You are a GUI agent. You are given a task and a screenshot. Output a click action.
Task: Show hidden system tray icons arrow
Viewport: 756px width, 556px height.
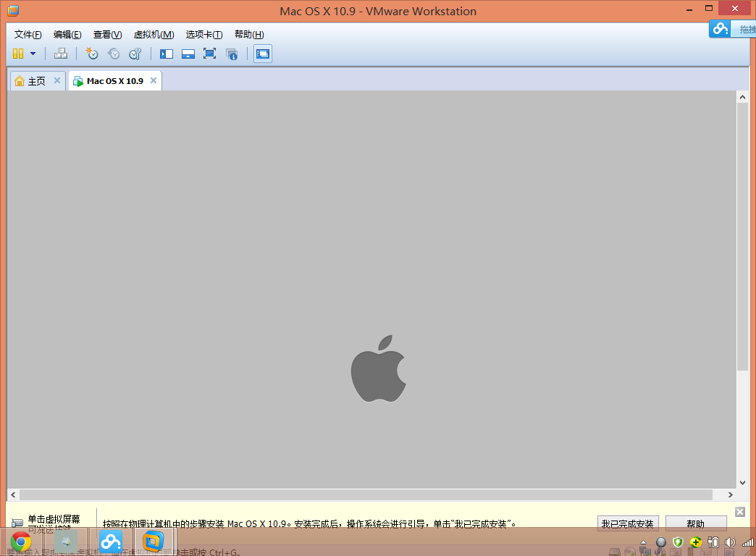[x=643, y=542]
